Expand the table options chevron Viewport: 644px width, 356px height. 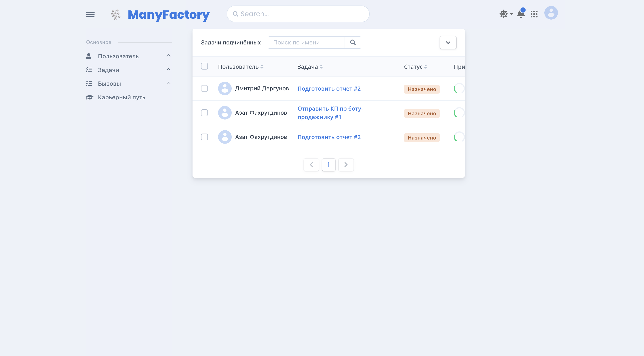point(448,43)
